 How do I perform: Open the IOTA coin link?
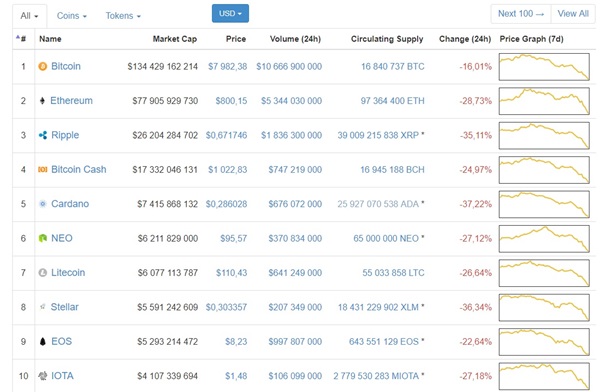tap(62, 376)
